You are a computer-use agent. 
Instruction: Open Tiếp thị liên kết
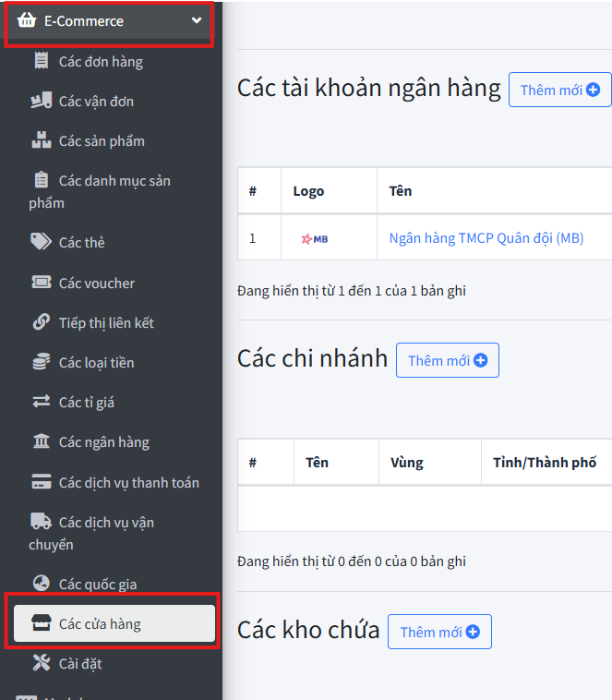pos(106,323)
